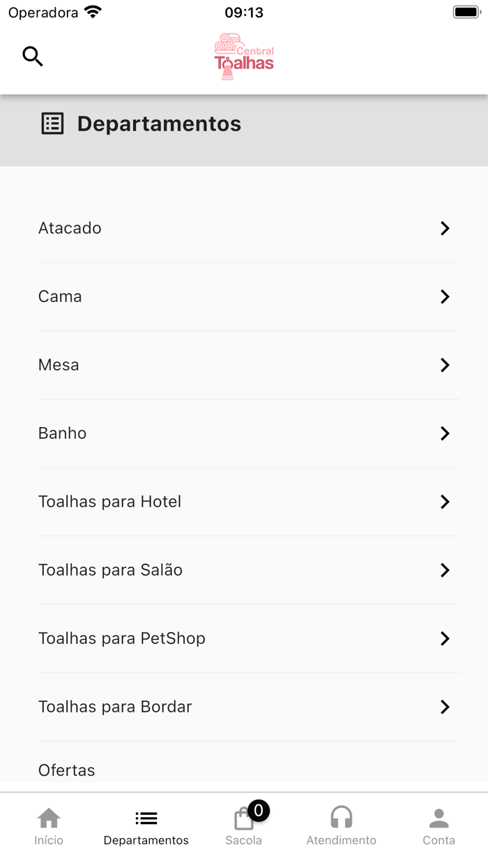Open Toalhas para Salão department
The height and width of the screenshot is (868, 488).
coord(111,570)
